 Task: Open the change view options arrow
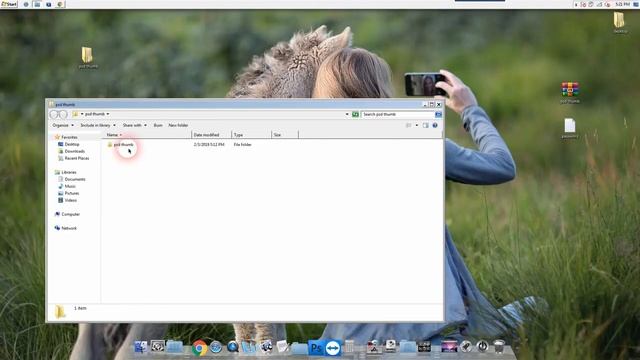pos(417,125)
